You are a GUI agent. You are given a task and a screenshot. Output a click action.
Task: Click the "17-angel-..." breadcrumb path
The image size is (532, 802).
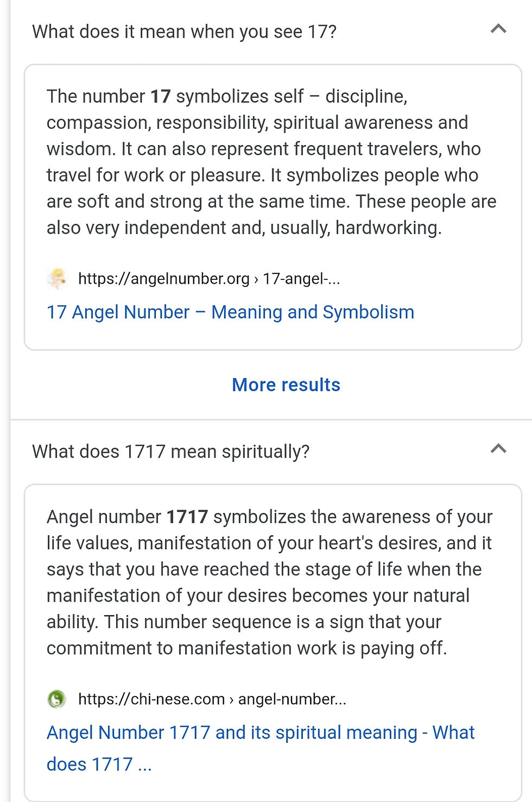click(301, 279)
